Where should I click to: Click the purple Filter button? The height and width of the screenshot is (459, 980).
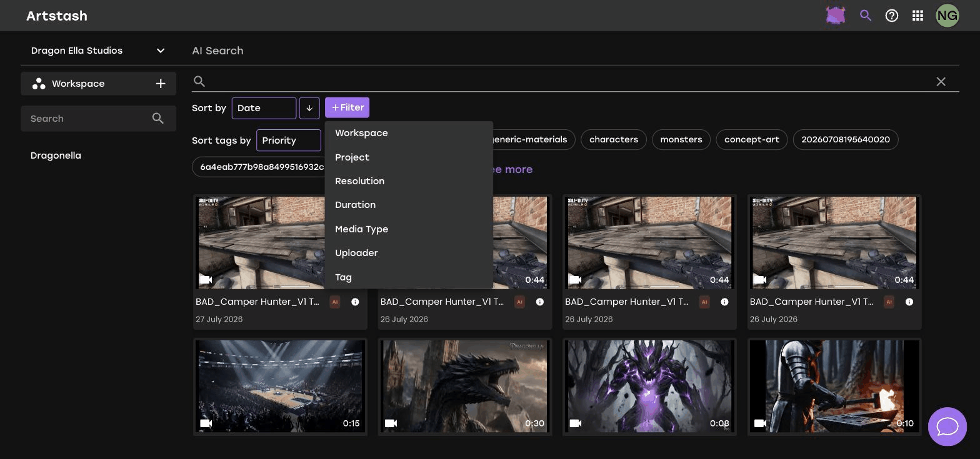[x=347, y=107]
